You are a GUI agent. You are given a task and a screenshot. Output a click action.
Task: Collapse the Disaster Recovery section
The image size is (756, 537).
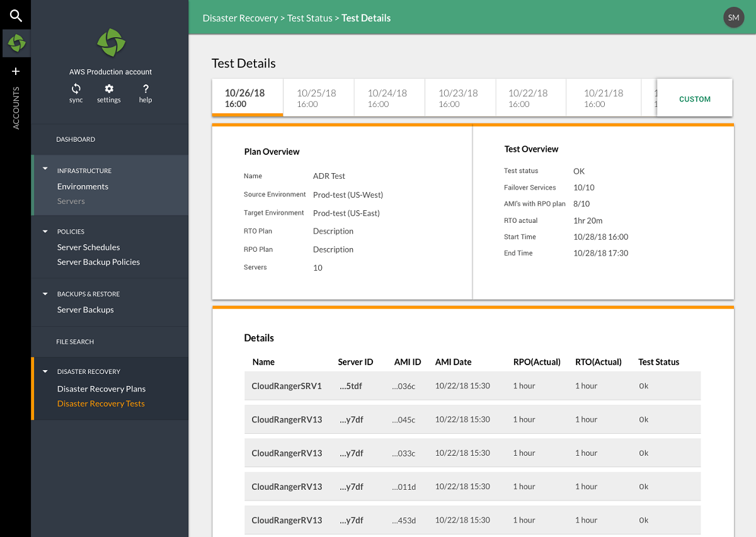click(x=45, y=371)
